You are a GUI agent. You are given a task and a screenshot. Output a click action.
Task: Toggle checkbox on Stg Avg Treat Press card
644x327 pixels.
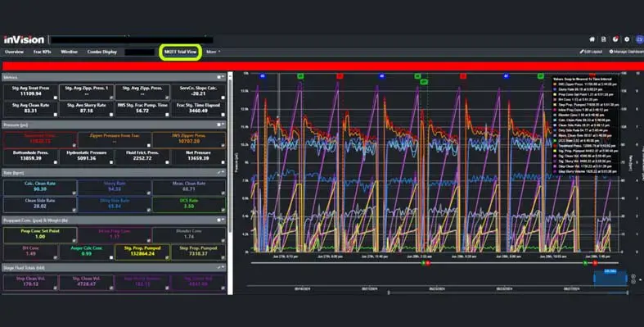pos(56,98)
